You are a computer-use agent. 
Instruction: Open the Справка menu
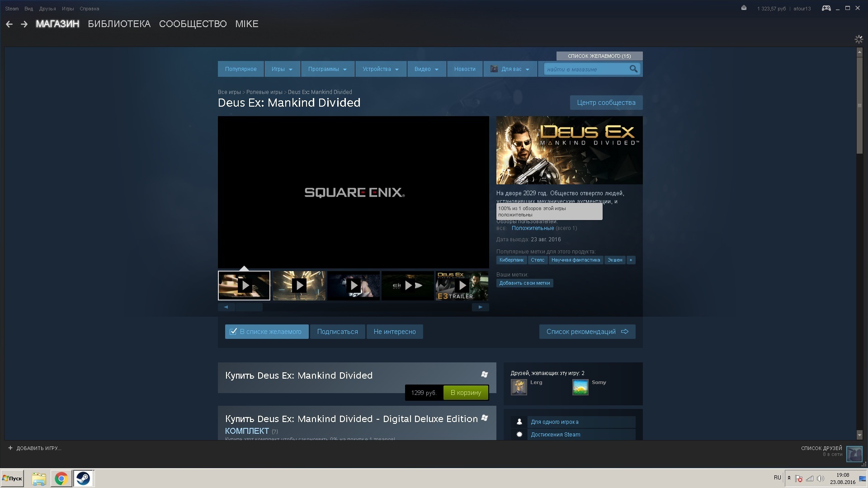pos(90,9)
